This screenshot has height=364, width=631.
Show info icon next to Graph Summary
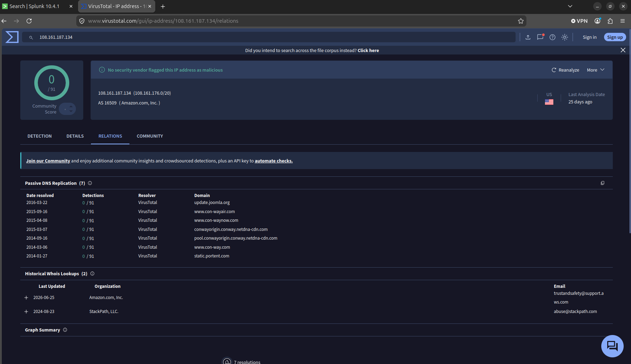tap(65, 330)
